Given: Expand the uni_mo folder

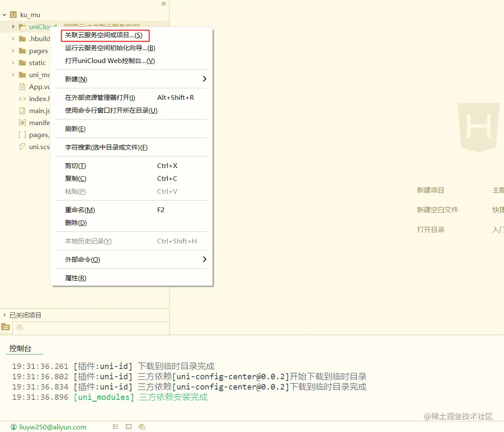Looking at the screenshot, I should (13, 75).
